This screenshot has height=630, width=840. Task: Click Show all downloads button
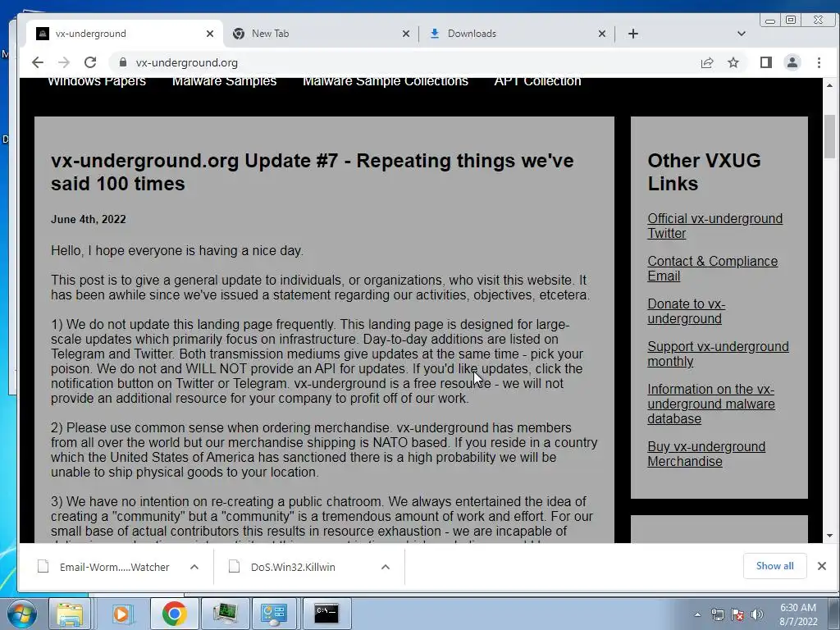774,566
